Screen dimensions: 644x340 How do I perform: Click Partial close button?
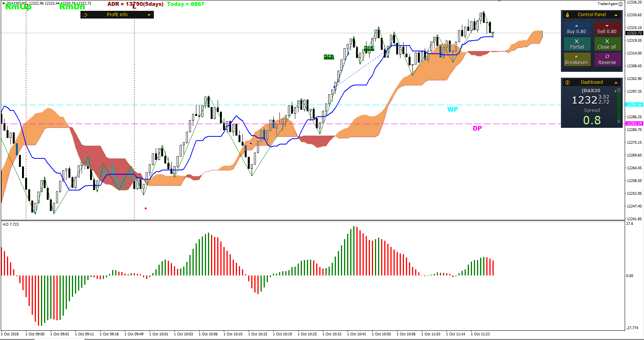[577, 44]
